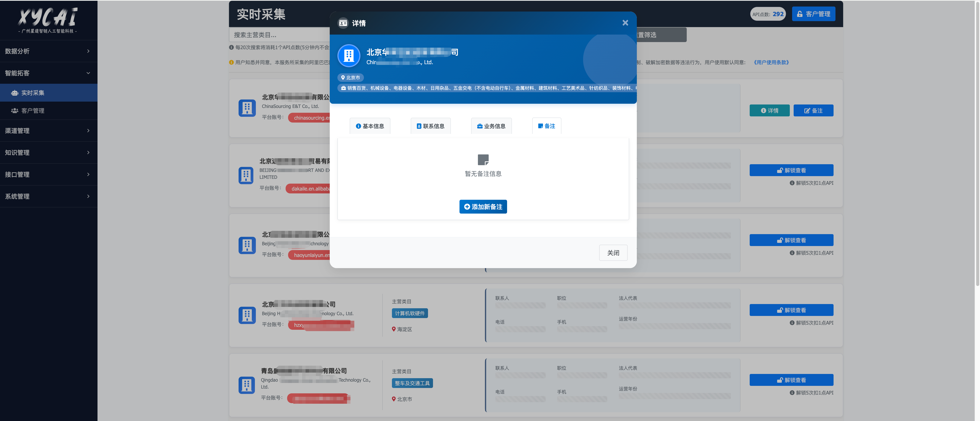Click 详情 button on first company card

point(769,110)
